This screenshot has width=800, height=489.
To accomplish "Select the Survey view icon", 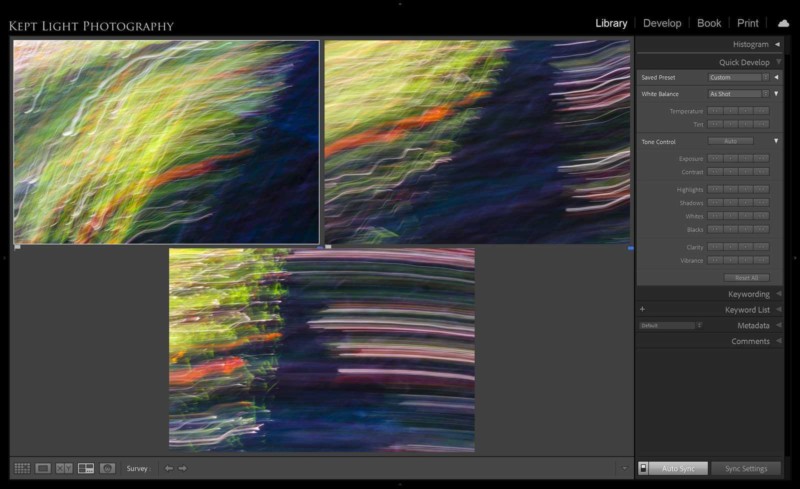I will click(x=86, y=468).
